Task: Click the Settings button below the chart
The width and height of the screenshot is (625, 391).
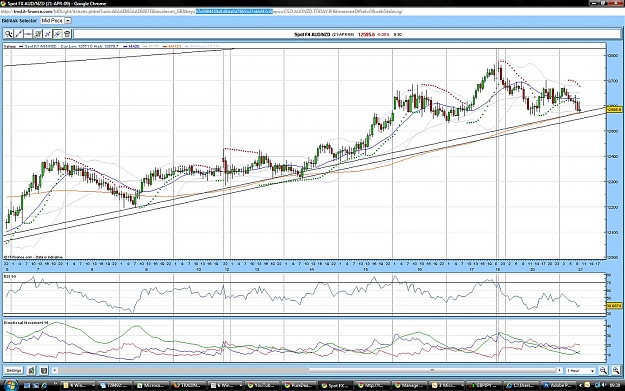Action: coord(14,371)
